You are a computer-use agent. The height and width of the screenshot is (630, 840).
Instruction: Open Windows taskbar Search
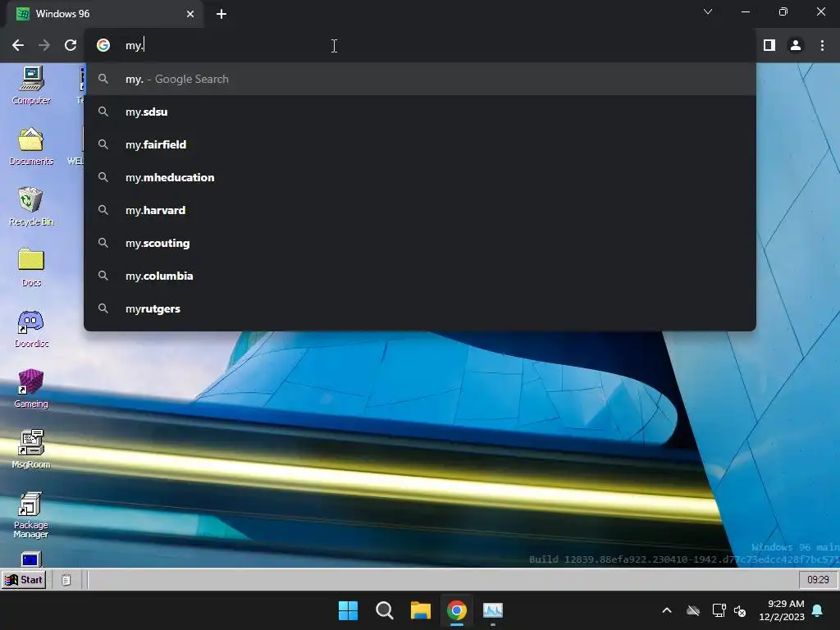[385, 610]
